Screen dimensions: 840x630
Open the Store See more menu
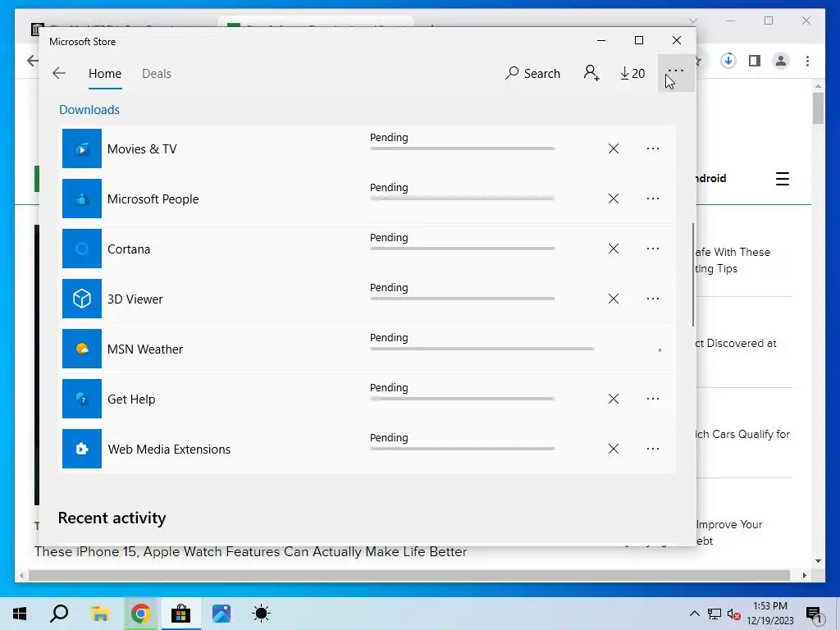(x=676, y=71)
